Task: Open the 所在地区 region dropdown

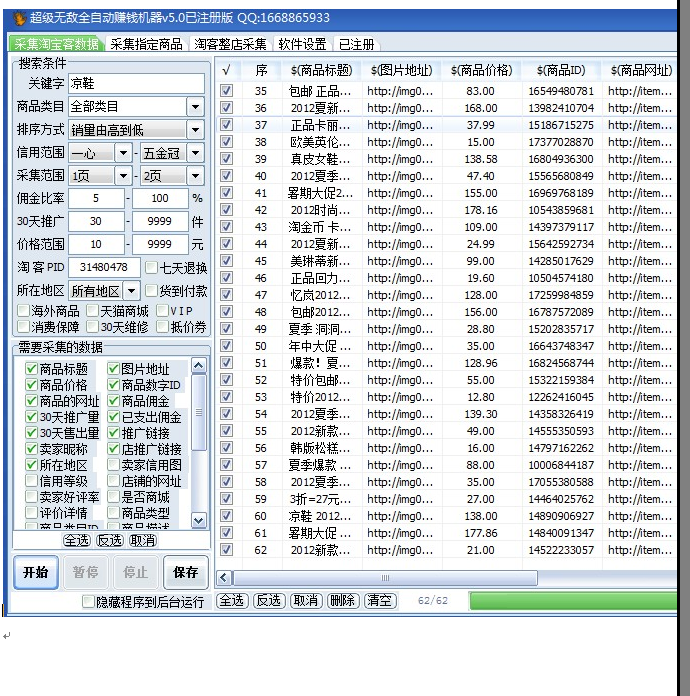Action: click(131, 291)
